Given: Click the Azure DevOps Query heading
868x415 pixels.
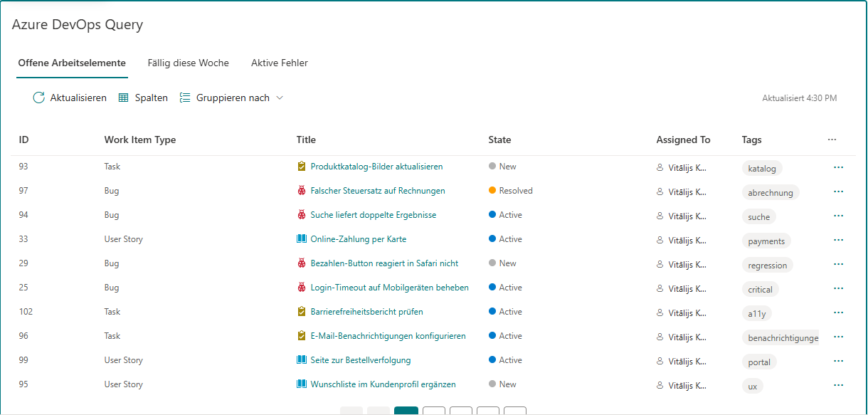Looking at the screenshot, I should tap(78, 25).
